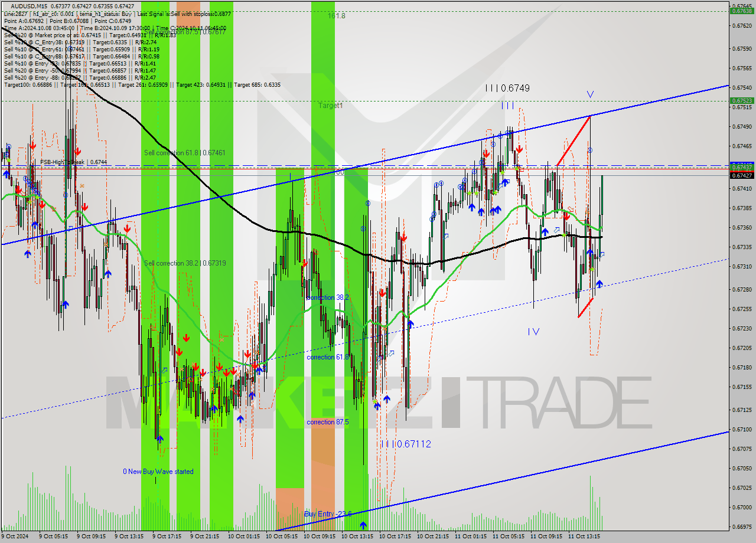This screenshot has width=756, height=543.
Task: Click the wave 'V' label above the red line
Action: 590,94
